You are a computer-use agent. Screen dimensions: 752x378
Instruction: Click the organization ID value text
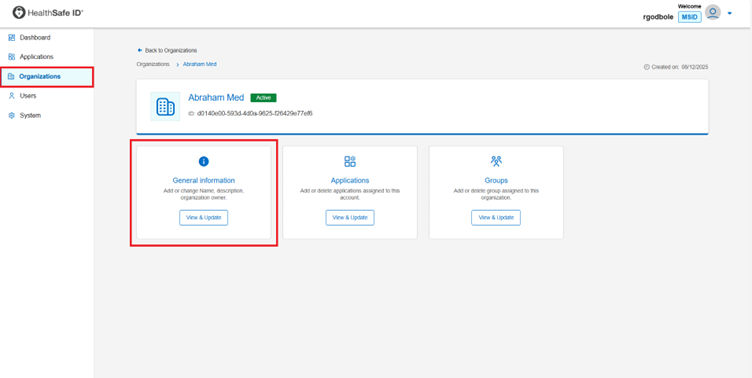coord(255,114)
